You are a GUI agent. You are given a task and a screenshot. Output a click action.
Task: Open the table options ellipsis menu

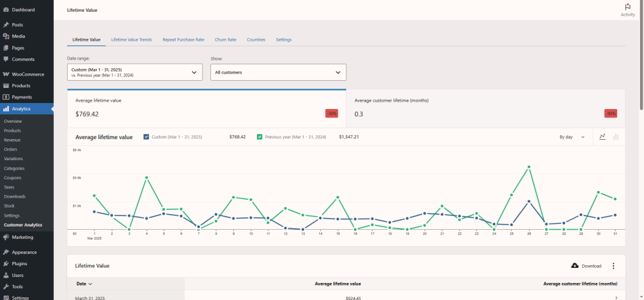pos(613,266)
